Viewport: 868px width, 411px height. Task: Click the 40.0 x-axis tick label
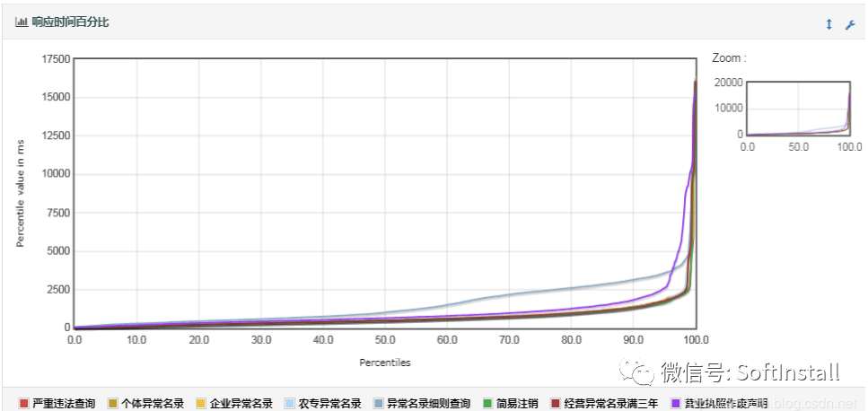point(323,338)
